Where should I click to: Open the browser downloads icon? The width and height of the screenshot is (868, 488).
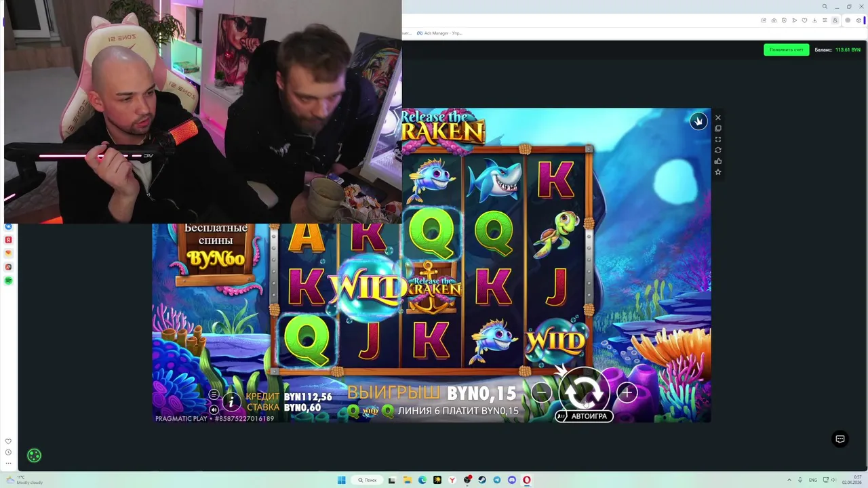coord(814,20)
